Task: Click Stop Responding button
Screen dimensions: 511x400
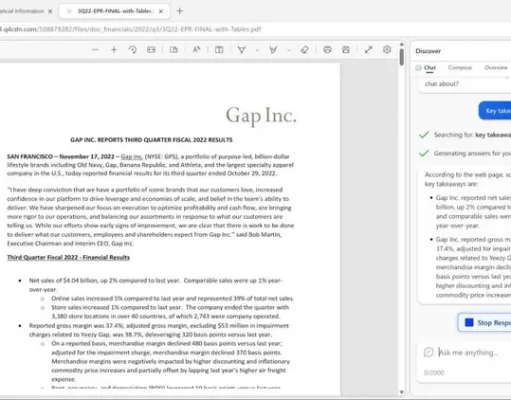Action: coord(485,322)
